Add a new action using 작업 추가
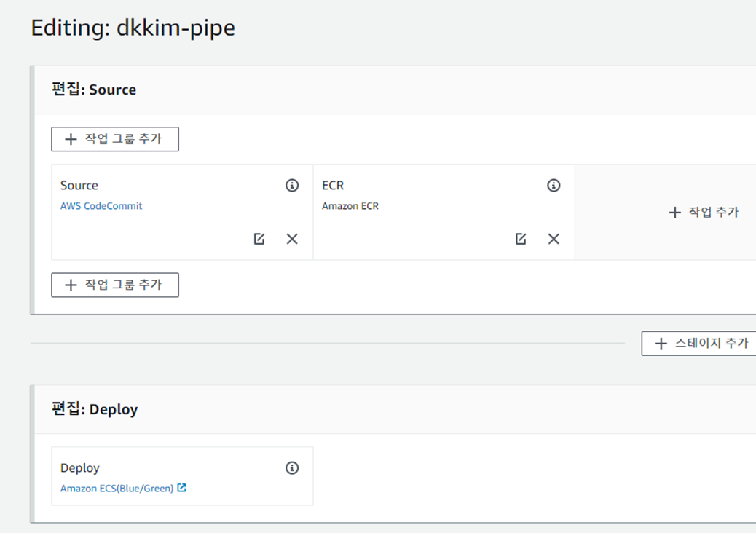 point(703,213)
